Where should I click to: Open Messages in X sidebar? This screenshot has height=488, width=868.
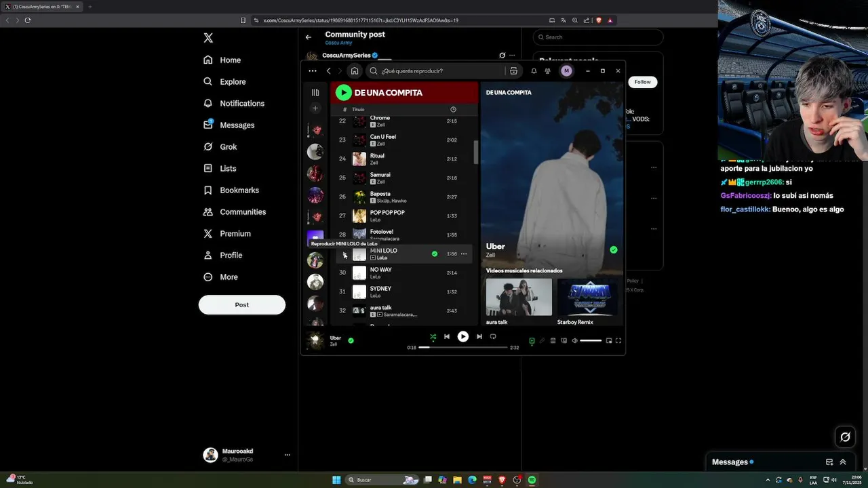tap(229, 125)
